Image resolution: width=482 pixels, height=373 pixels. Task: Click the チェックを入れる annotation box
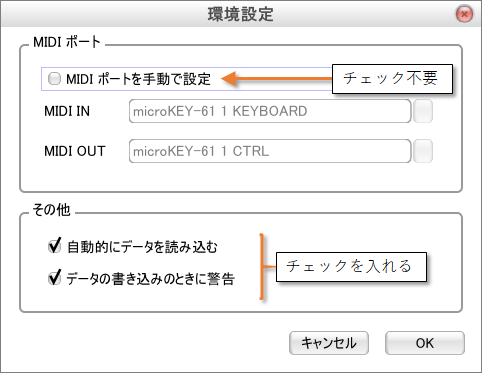351,267
